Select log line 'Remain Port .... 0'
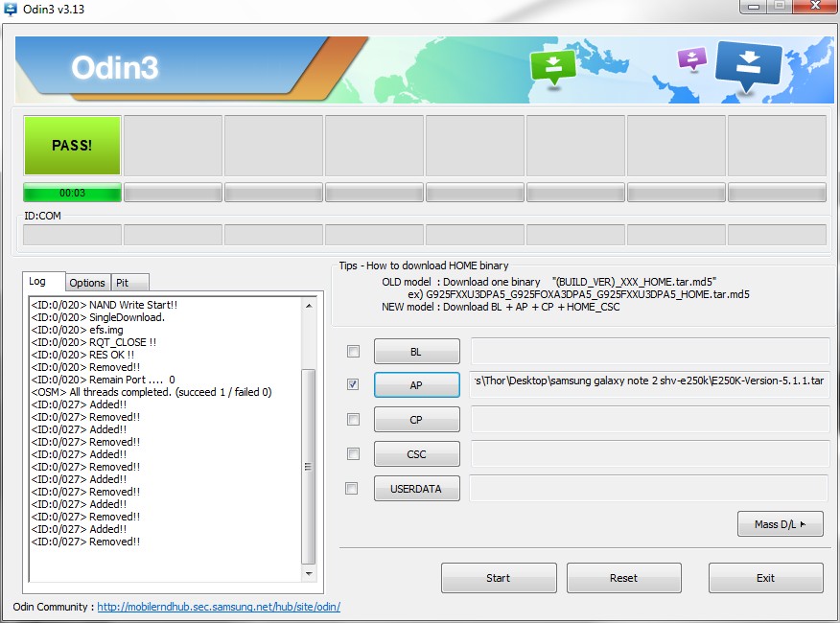The width and height of the screenshot is (840, 623). 104,380
